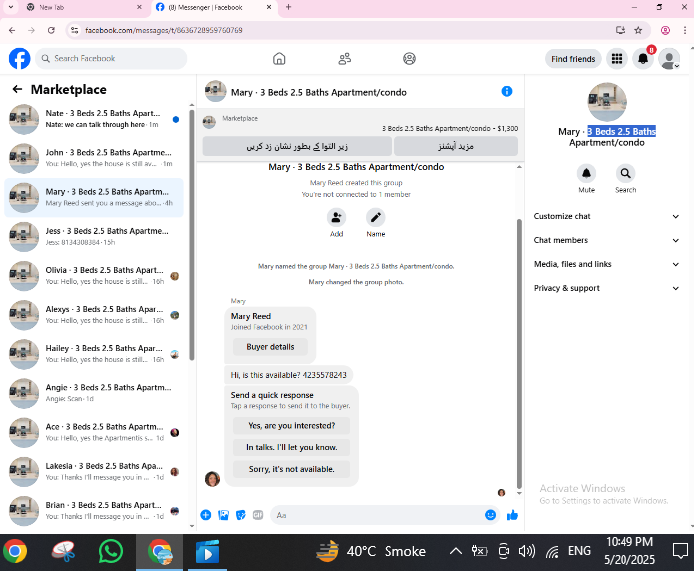Click the Add member icon

coord(336,217)
